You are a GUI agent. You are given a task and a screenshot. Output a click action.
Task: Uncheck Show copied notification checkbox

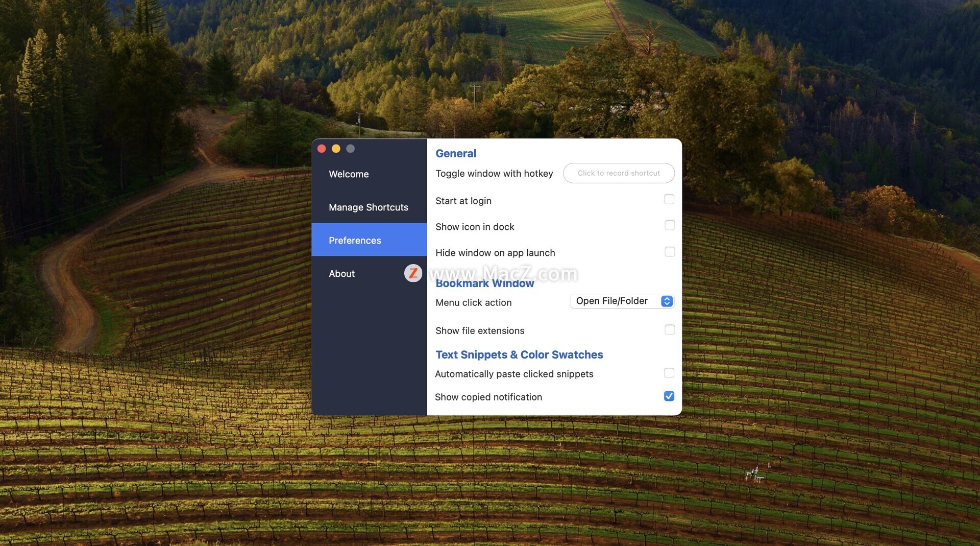669,396
